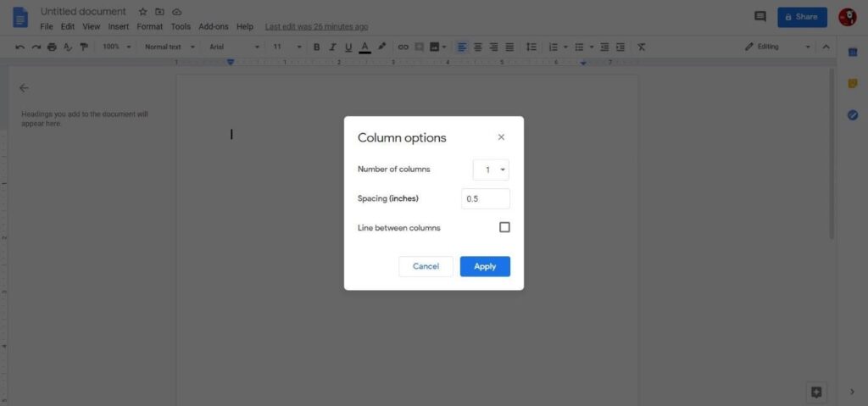
Task: Click the cloud document status icon
Action: click(176, 12)
